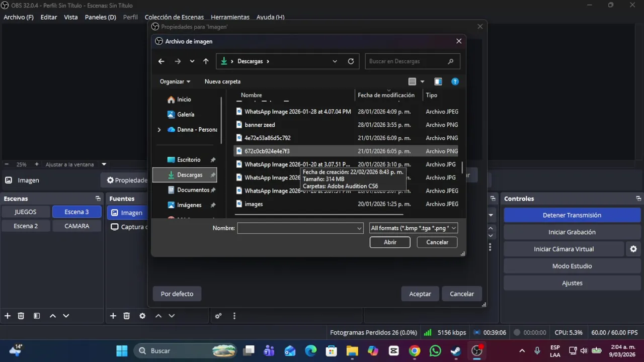
Task: Open virtual camera settings gear
Action: coord(633,249)
